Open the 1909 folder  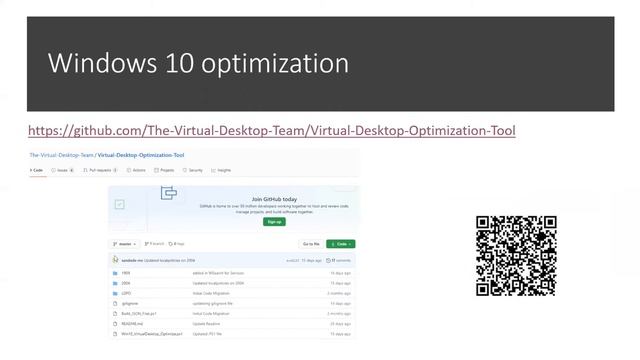126,273
